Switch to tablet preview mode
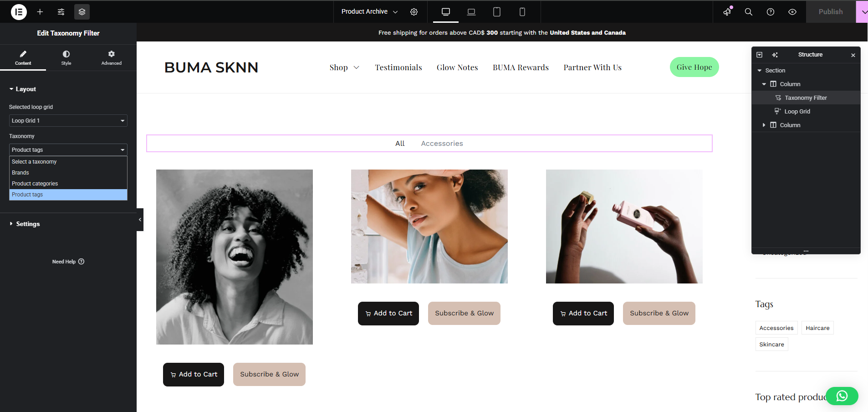 point(497,12)
